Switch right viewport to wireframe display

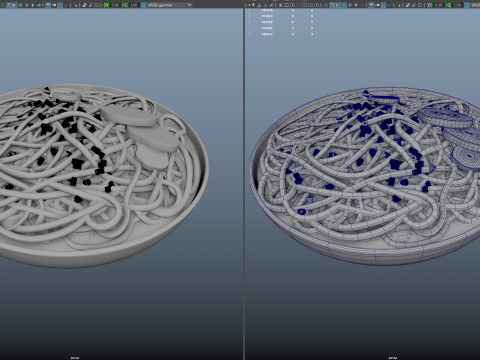click(326, 5)
